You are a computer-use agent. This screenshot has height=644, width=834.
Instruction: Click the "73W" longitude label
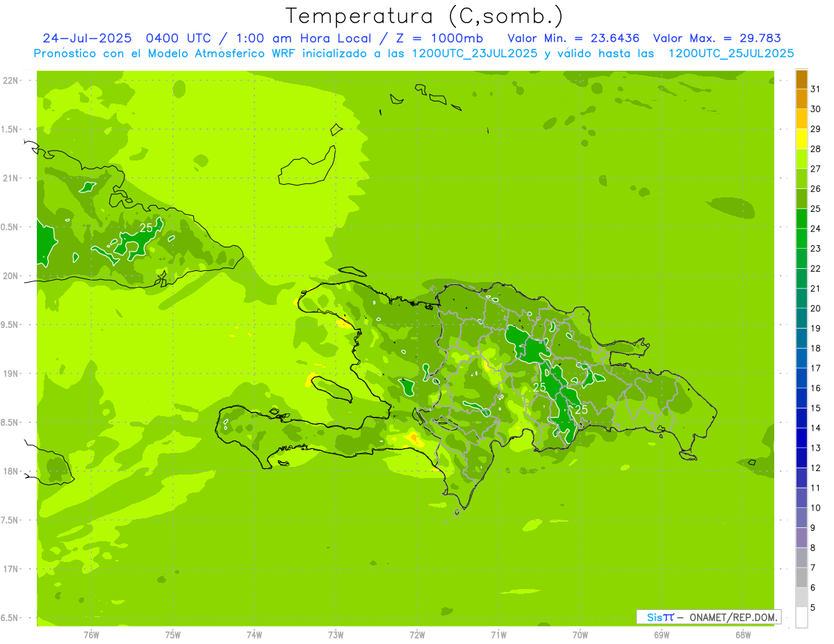pos(336,635)
